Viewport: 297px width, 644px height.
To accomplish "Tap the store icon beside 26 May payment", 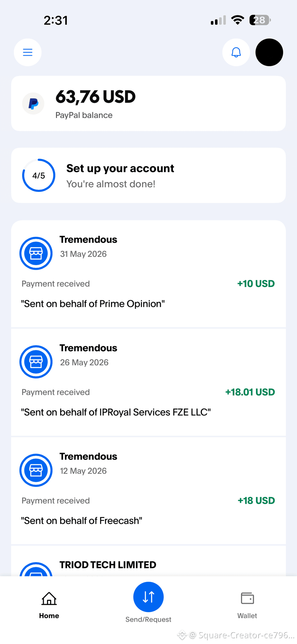I will point(36,362).
